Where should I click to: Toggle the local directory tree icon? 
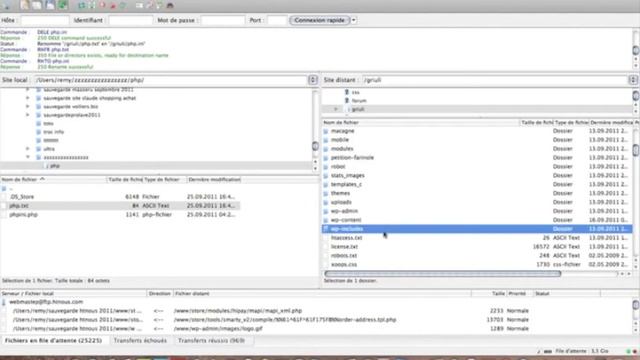37,5
